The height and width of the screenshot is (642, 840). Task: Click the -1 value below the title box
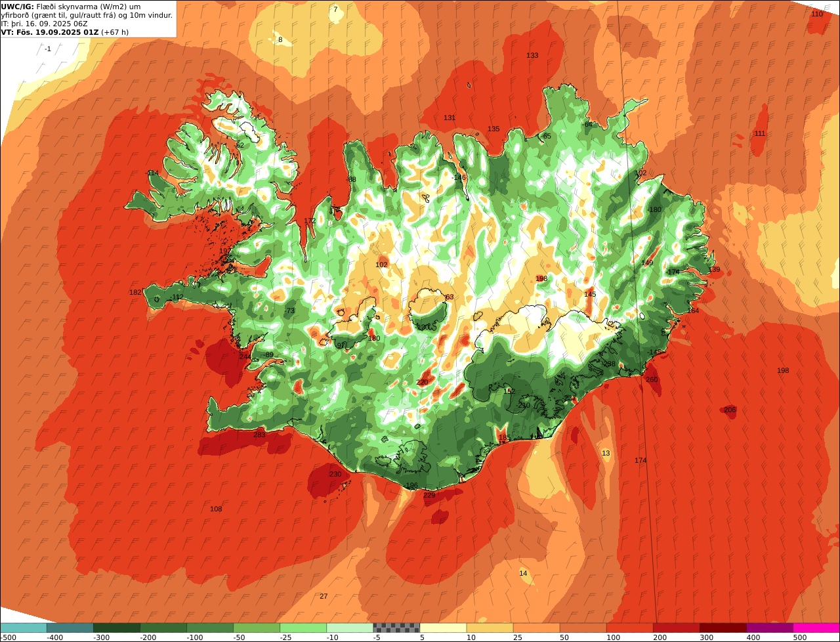[48, 49]
